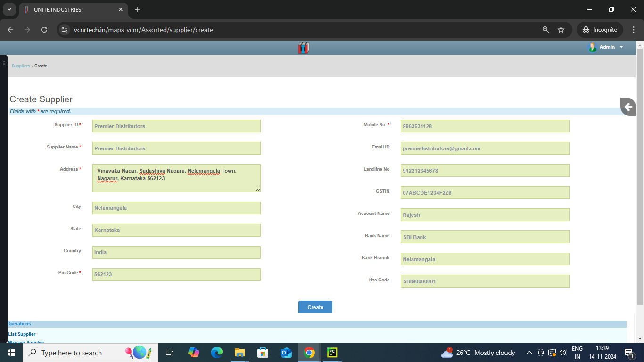Click the Incognito indicator button

pyautogui.click(x=600, y=30)
